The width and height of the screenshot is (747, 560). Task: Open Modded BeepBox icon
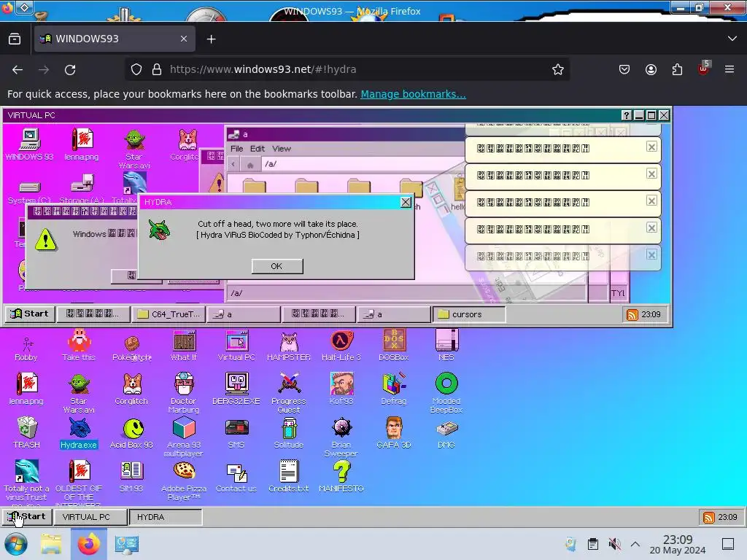click(x=446, y=393)
